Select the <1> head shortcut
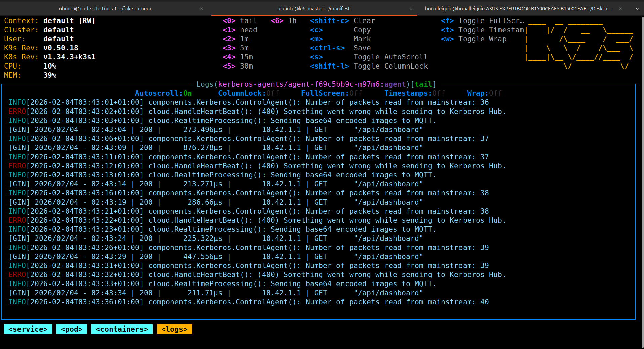 tap(240, 30)
